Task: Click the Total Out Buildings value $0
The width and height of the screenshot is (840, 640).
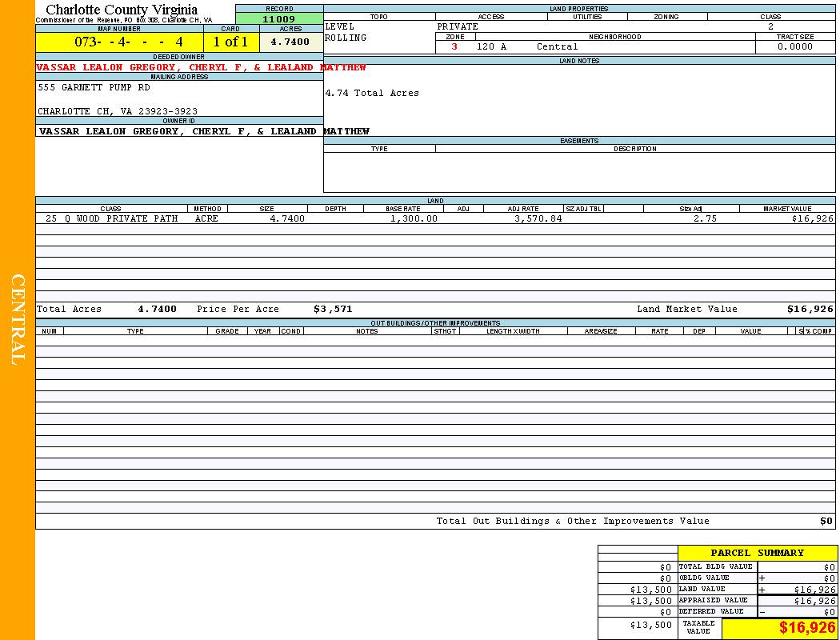Action: tap(826, 521)
